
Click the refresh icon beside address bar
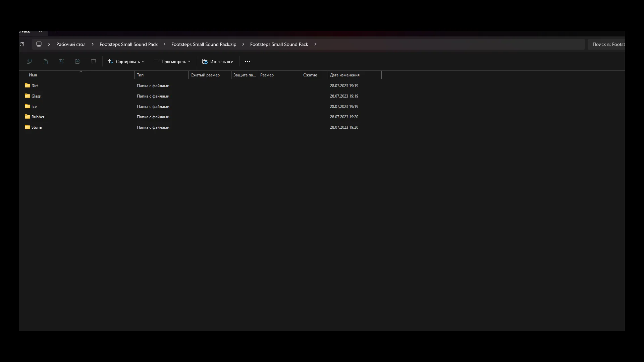(22, 44)
